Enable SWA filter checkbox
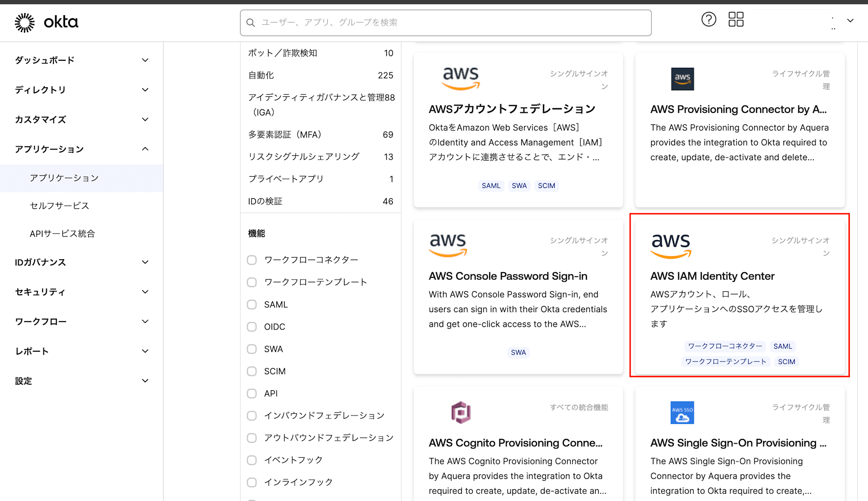 [x=252, y=349]
